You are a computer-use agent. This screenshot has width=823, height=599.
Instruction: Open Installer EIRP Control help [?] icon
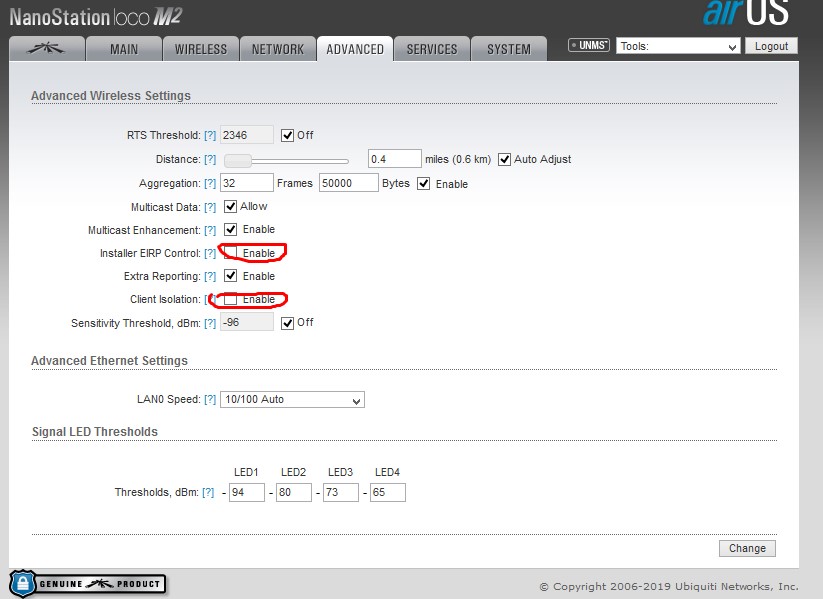coord(210,254)
